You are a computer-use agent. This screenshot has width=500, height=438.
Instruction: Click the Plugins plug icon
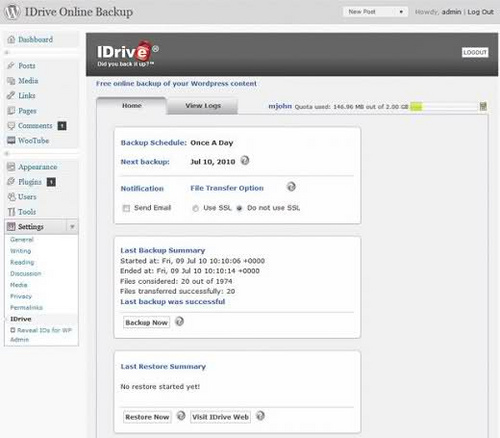coord(11,182)
